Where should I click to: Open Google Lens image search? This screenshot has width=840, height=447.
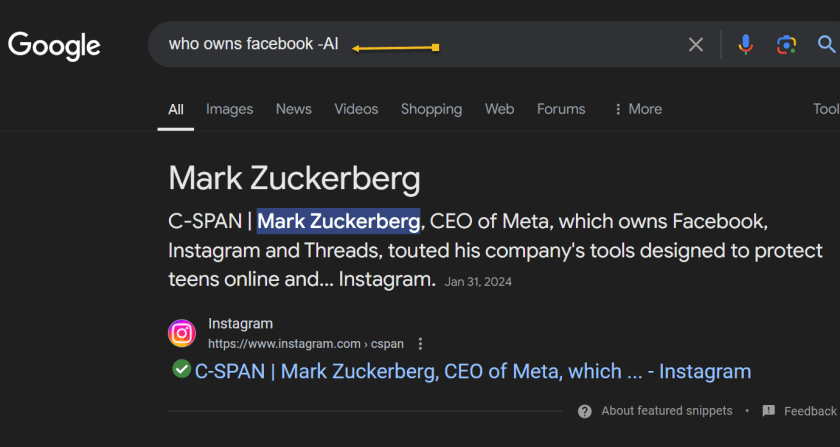pyautogui.click(x=787, y=44)
